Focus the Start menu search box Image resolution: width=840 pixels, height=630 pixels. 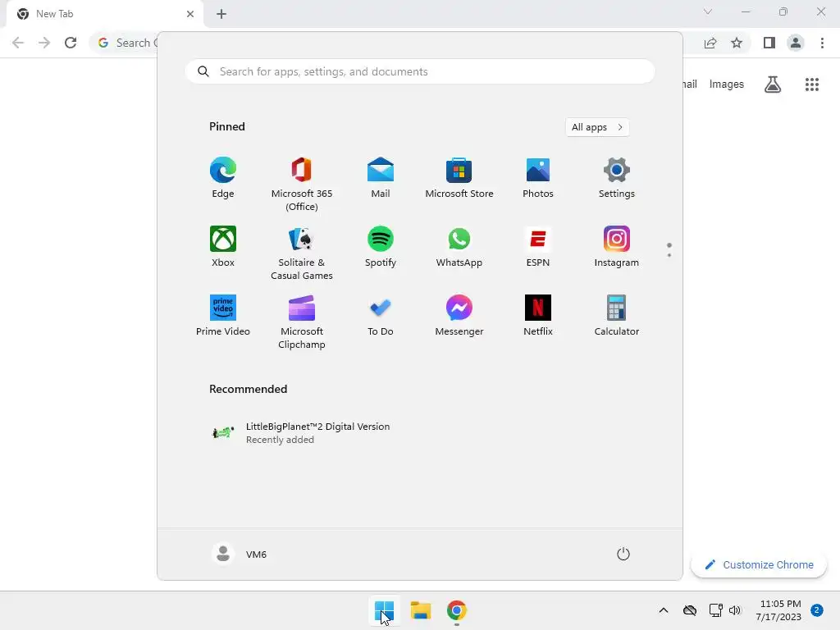[x=420, y=71]
